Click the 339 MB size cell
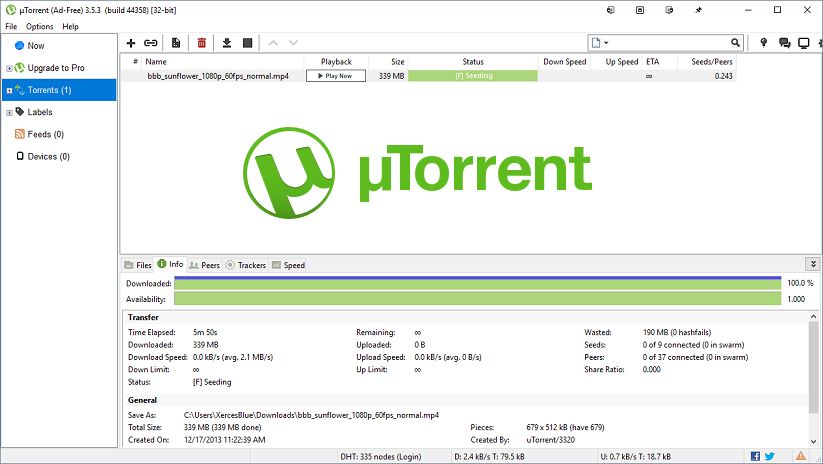The image size is (823, 464). pos(391,76)
